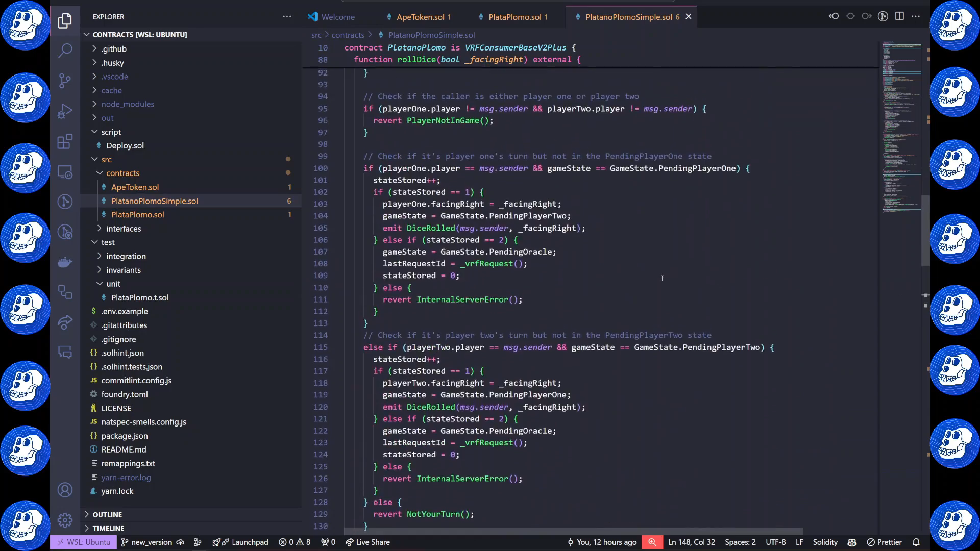The width and height of the screenshot is (980, 551).
Task: Change UTF-8 file encoding
Action: click(775, 542)
